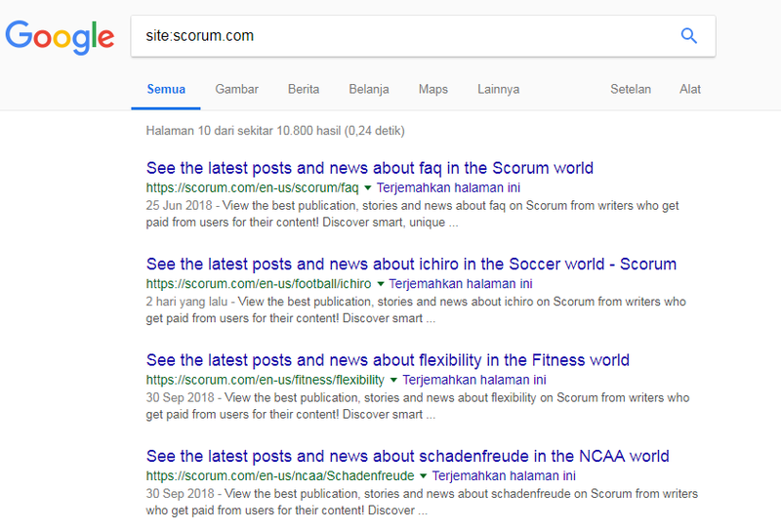Click Terjemahkan halaman ini for Schadenfreude result

pos(504,476)
